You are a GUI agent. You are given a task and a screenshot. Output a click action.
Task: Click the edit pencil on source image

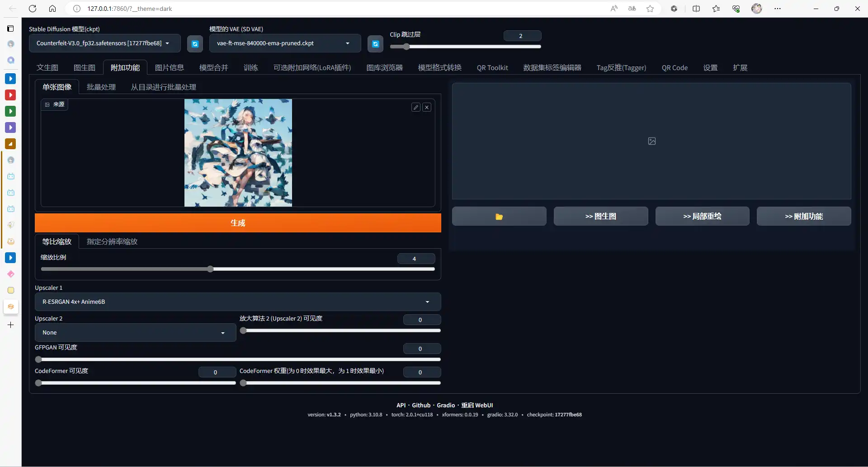pos(416,107)
